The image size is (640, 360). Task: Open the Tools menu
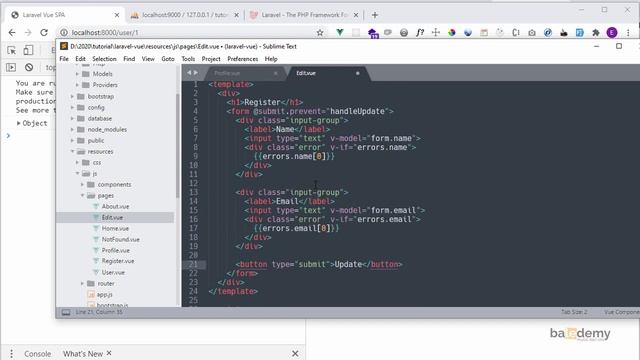coord(188,59)
